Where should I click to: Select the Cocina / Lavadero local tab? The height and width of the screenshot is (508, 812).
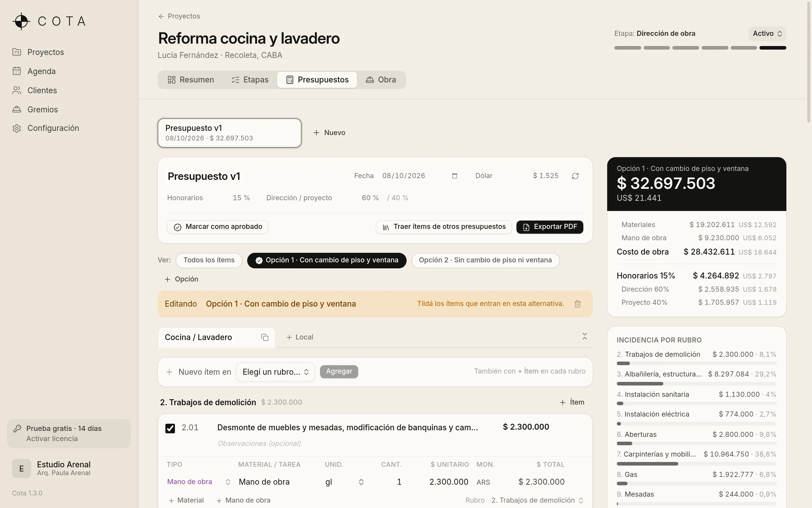coord(216,337)
